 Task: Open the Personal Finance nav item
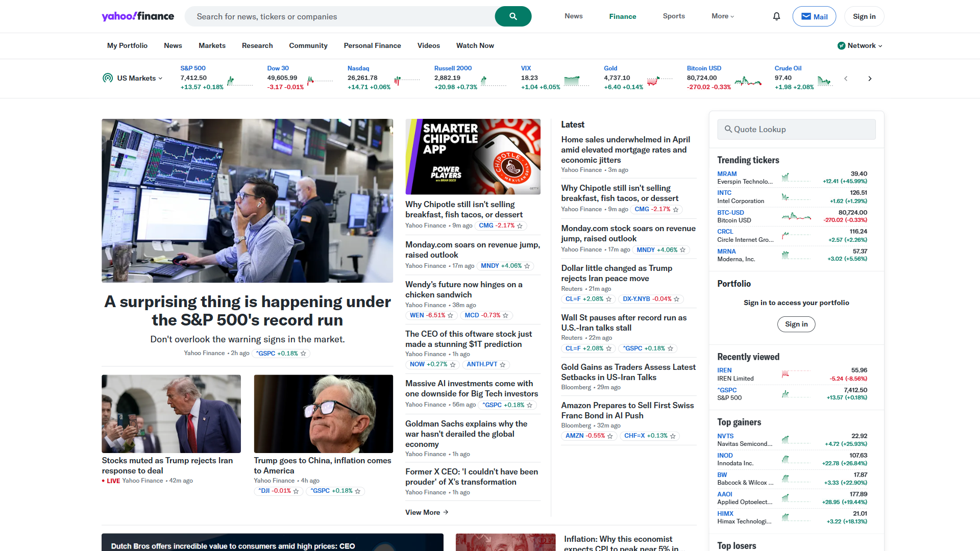click(373, 46)
